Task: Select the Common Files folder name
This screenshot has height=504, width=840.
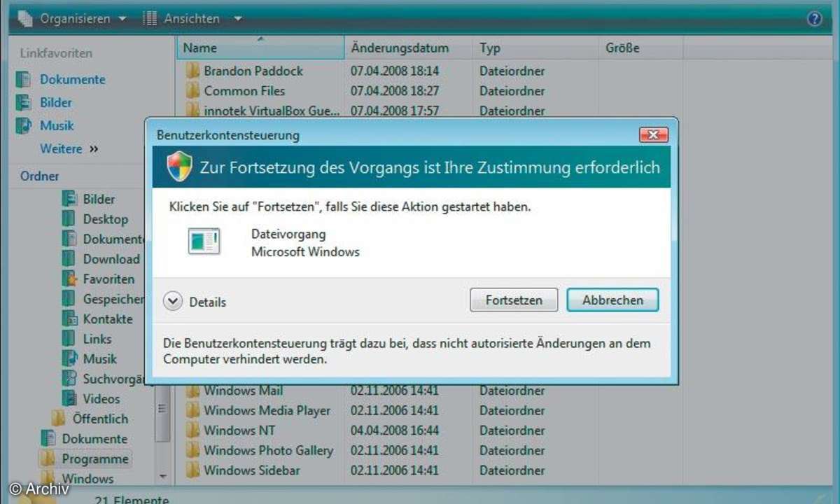Action: (244, 91)
